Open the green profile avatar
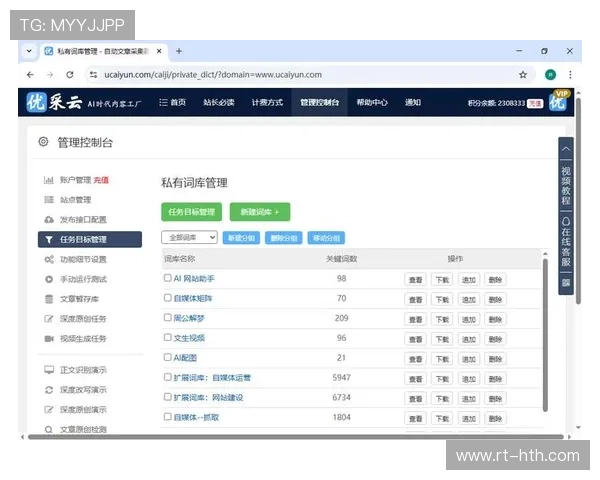This screenshot has height=480, width=600. pyautogui.click(x=550, y=75)
